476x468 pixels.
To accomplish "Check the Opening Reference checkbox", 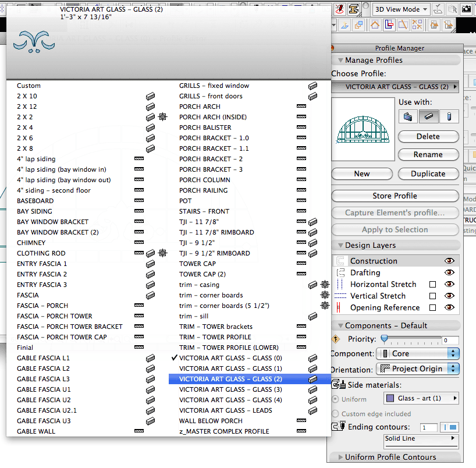I will point(432,308).
